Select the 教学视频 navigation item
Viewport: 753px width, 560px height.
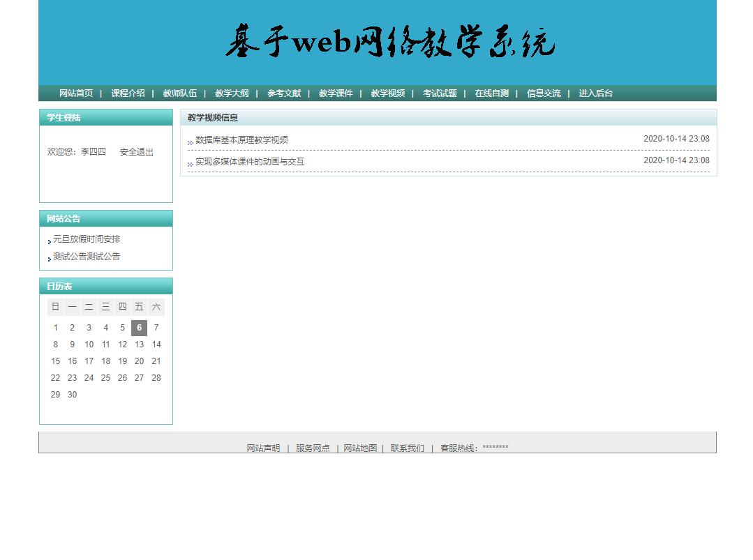pyautogui.click(x=387, y=93)
